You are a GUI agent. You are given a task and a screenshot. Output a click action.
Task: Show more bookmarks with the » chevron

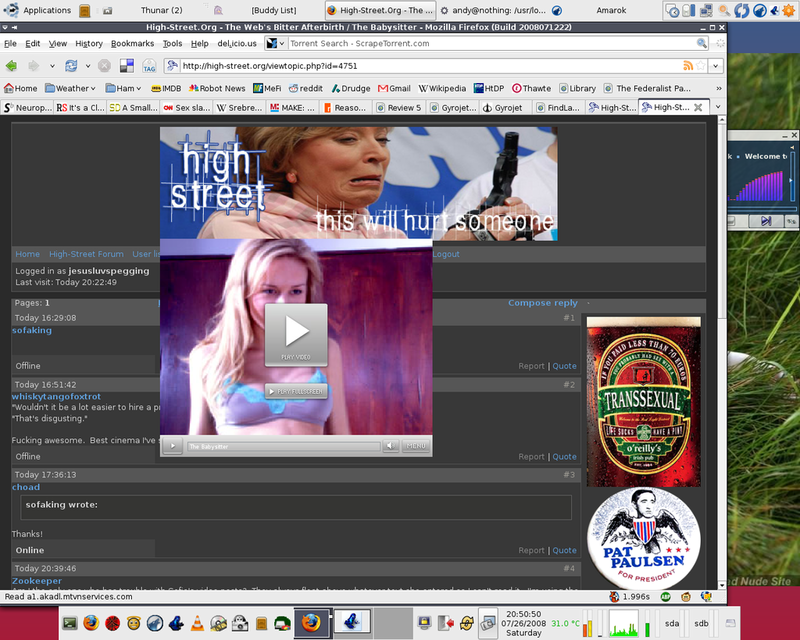click(718, 88)
